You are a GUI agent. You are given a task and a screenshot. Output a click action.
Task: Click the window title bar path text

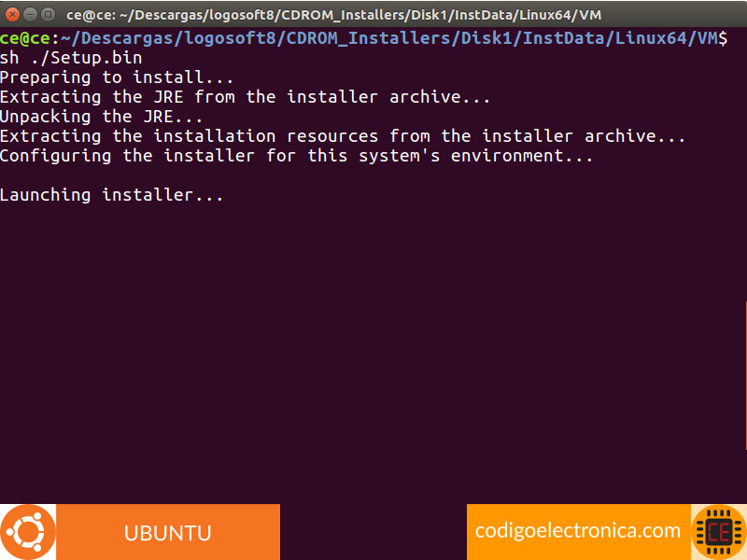point(334,15)
